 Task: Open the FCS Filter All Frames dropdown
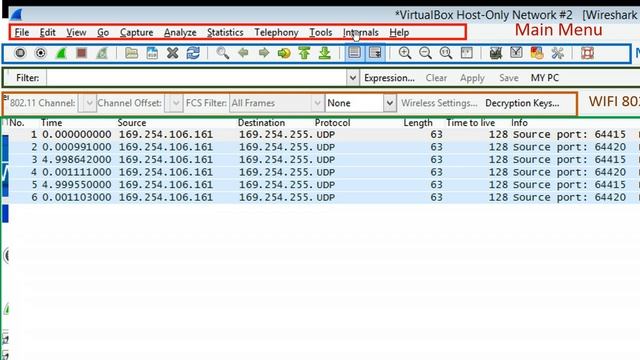(x=277, y=103)
